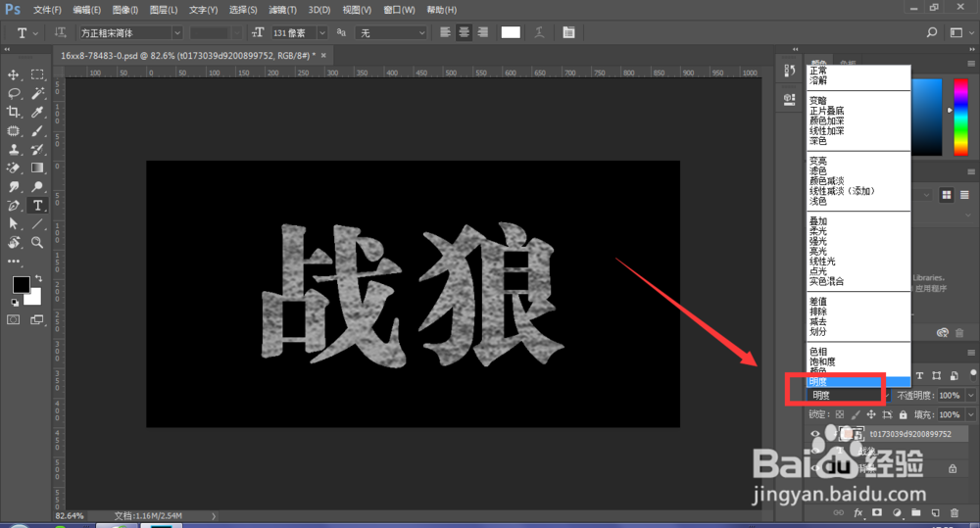Open the background color swatch

tap(35, 299)
